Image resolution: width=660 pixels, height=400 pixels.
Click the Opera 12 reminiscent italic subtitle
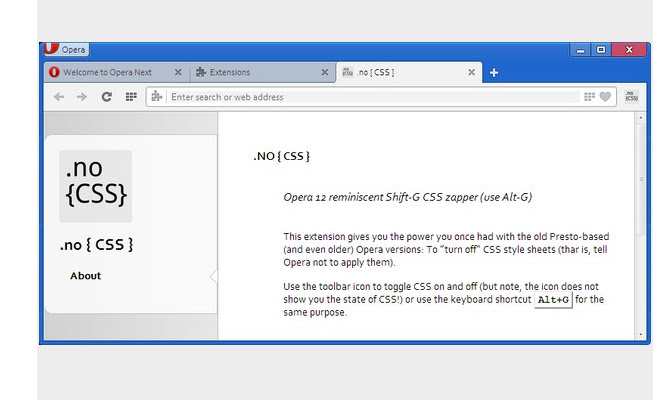tap(407, 197)
